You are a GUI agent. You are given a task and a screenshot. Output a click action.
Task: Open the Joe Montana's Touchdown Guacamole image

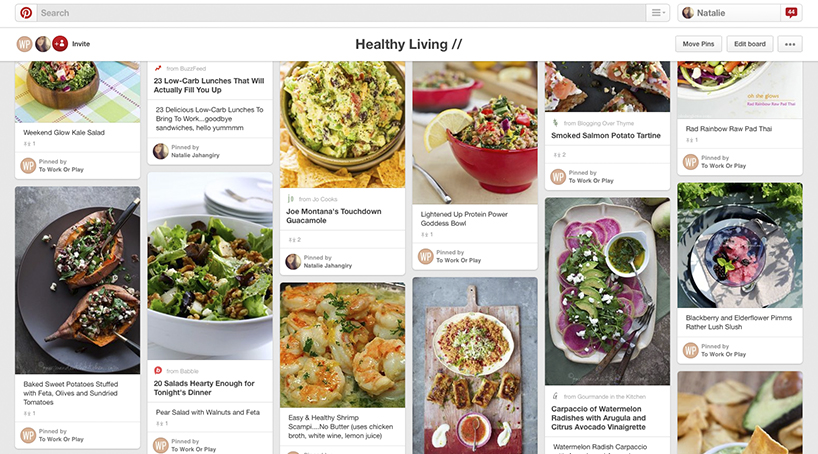point(342,125)
